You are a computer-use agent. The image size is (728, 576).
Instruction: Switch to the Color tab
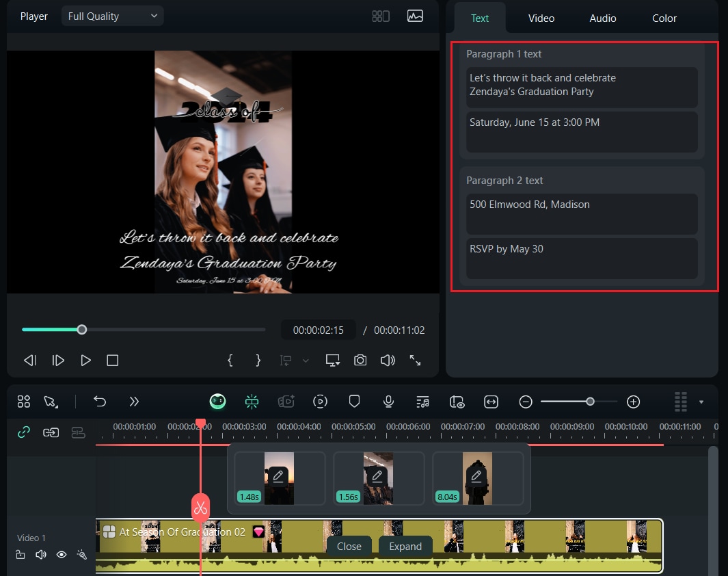(664, 18)
